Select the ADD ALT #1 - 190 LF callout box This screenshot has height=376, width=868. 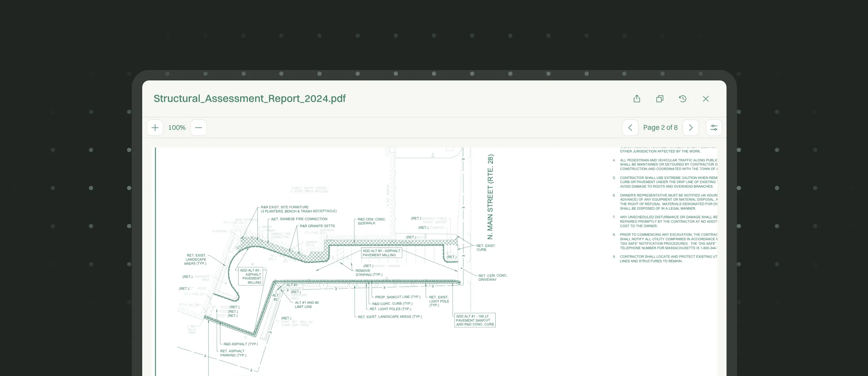tap(475, 320)
